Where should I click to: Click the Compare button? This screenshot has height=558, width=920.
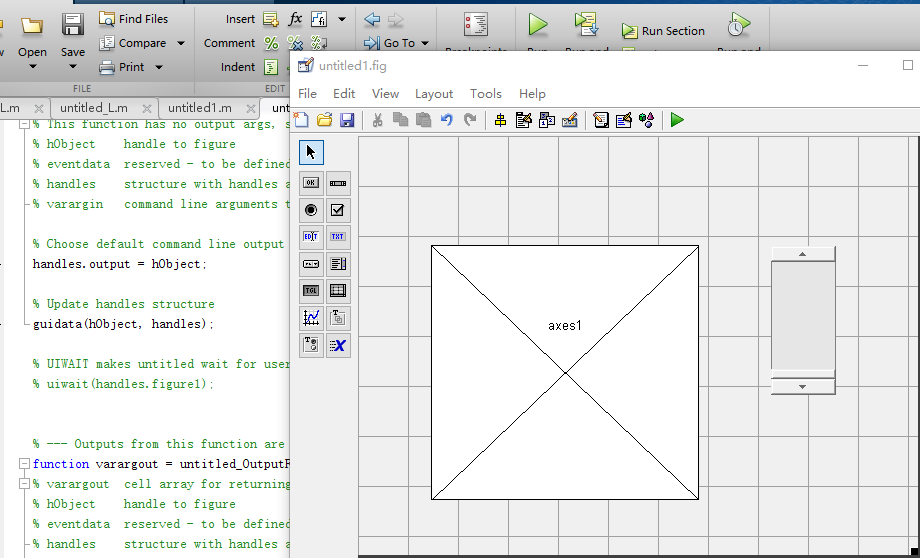click(x=133, y=43)
